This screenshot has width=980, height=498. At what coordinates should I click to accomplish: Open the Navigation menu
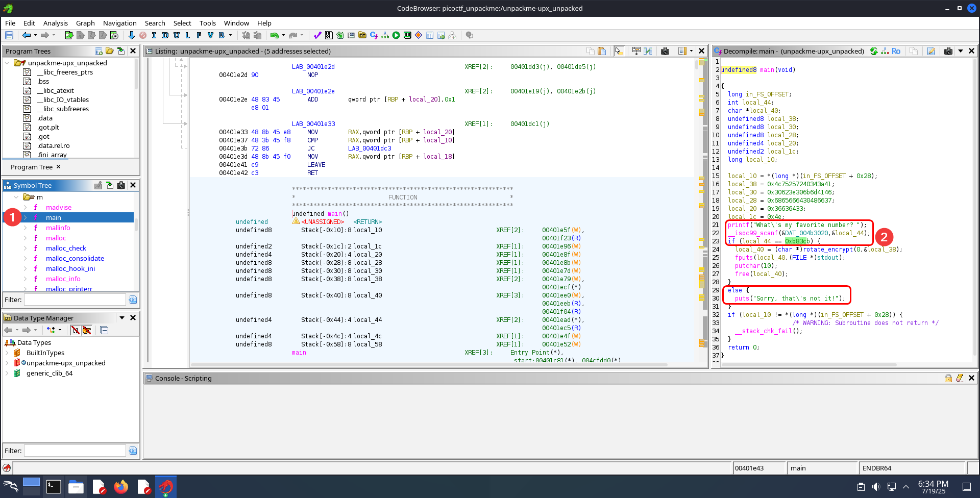pos(119,23)
